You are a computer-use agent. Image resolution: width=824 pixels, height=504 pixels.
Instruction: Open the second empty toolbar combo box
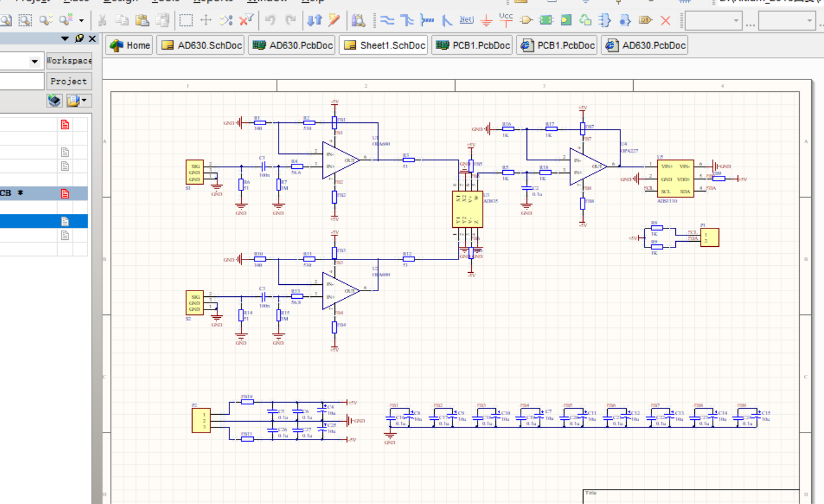point(787,21)
